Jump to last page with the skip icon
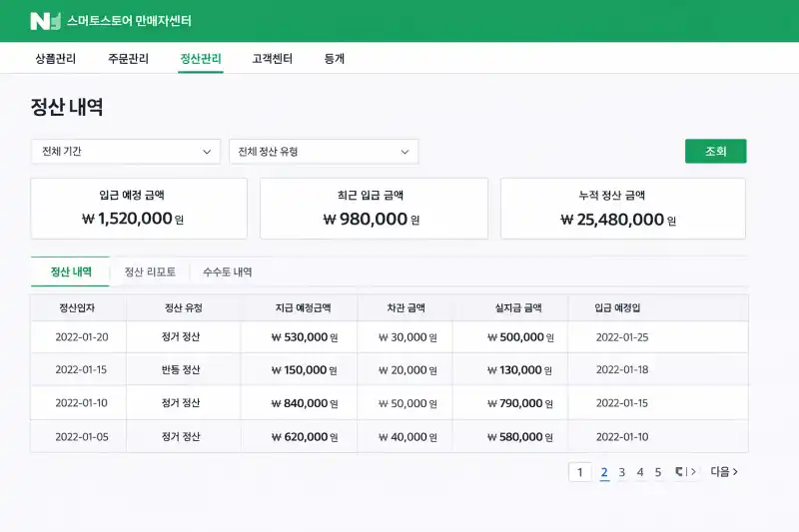799x532 pixels. (686, 472)
